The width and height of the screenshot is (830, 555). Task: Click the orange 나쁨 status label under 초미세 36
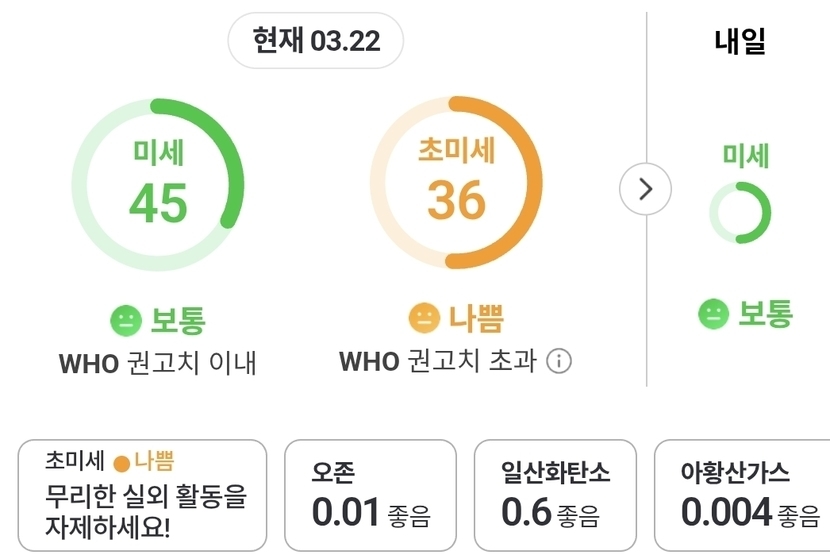pos(476,318)
